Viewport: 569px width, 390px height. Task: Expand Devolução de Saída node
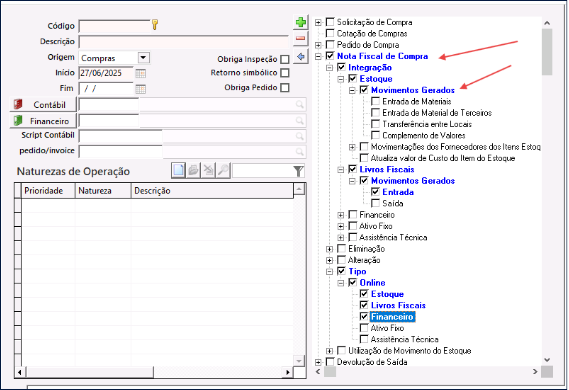318,362
